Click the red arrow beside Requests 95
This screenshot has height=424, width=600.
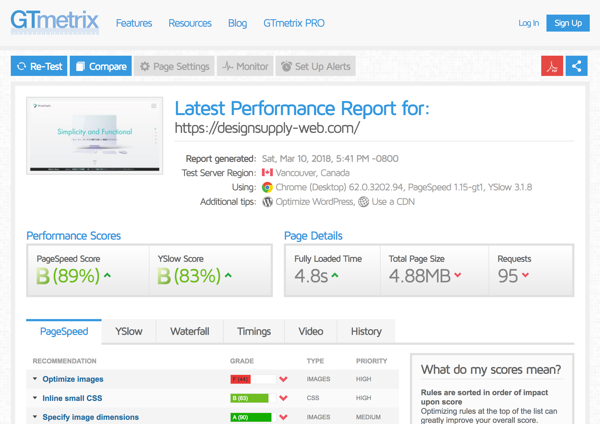(x=525, y=275)
